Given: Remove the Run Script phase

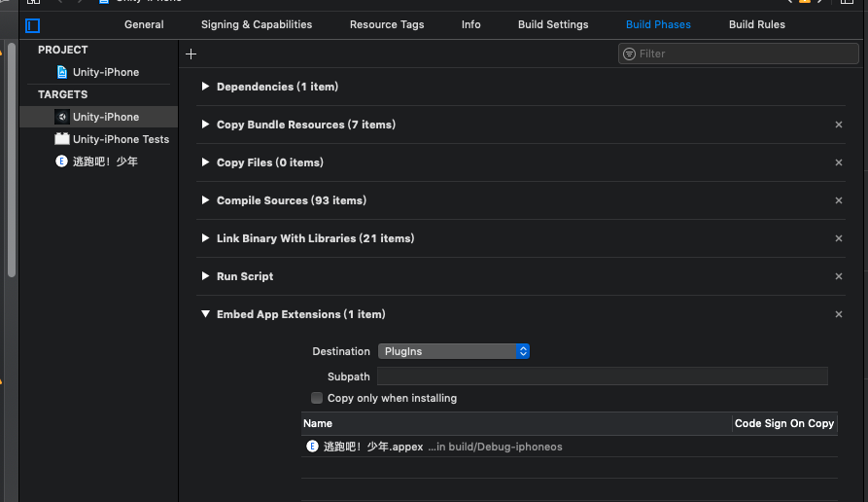Looking at the screenshot, I should tap(839, 276).
